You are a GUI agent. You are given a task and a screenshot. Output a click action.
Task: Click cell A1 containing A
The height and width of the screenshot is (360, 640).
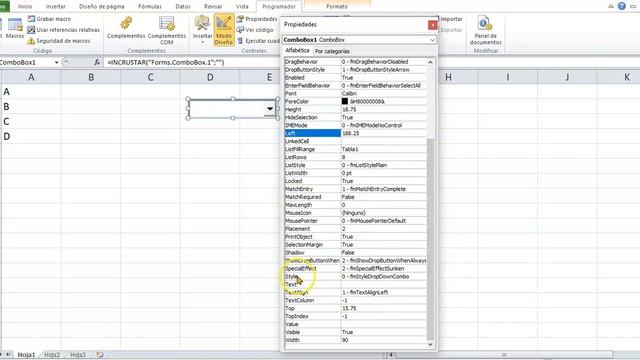(x=31, y=91)
